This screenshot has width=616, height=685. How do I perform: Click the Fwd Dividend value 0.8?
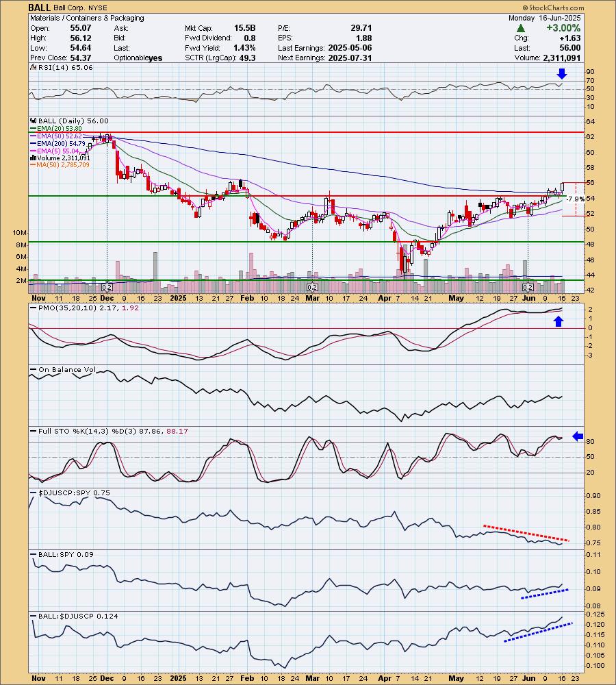tap(250, 38)
